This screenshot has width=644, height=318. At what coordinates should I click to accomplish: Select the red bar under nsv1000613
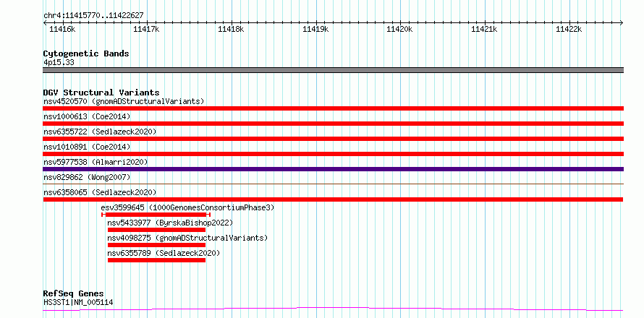pyautogui.click(x=333, y=124)
